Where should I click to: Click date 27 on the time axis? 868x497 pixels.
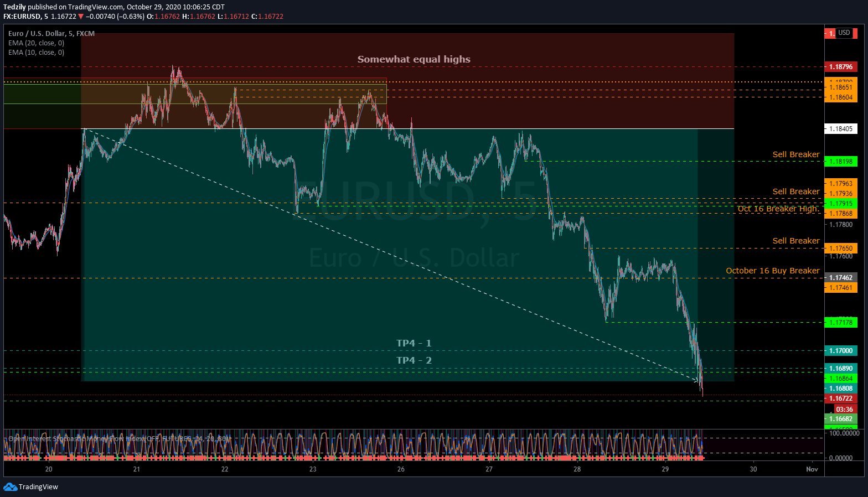tap(489, 469)
